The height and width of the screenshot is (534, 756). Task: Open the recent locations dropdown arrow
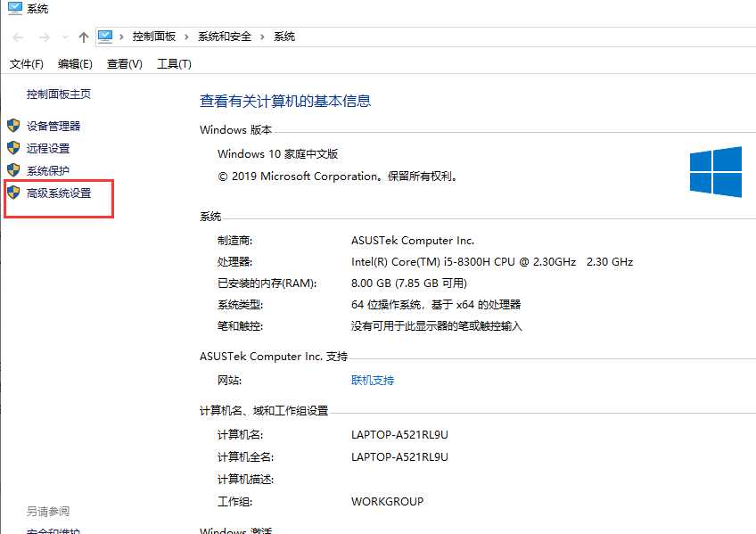point(65,37)
